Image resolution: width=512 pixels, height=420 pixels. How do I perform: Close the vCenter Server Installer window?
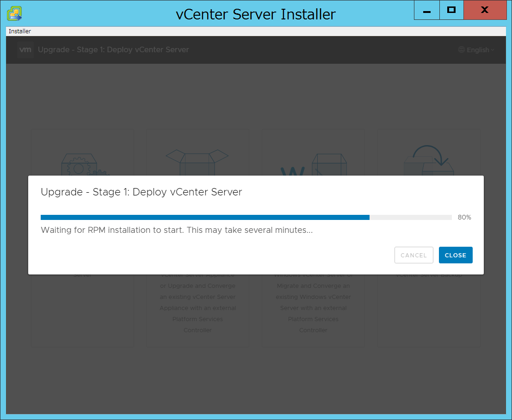pyautogui.click(x=485, y=11)
